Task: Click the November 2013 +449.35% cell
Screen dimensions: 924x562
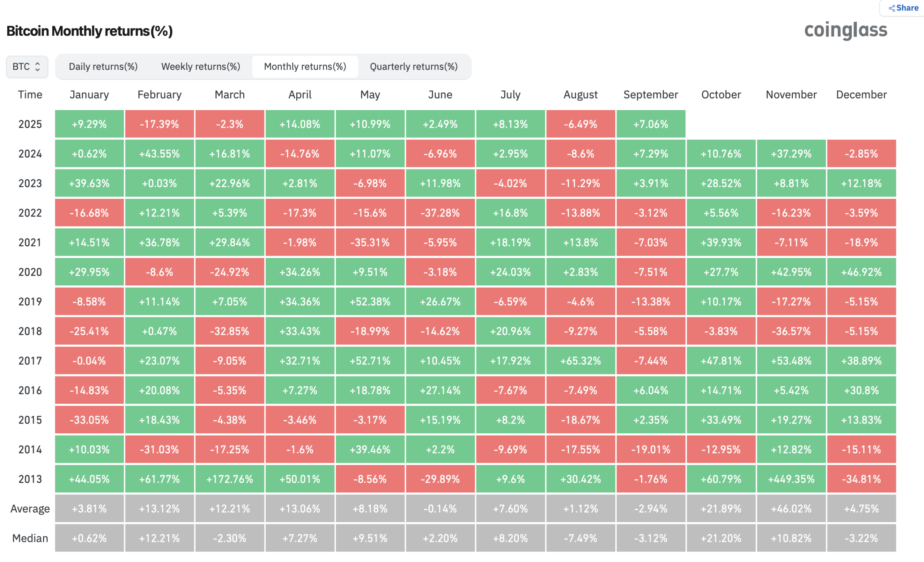Action: click(x=791, y=479)
